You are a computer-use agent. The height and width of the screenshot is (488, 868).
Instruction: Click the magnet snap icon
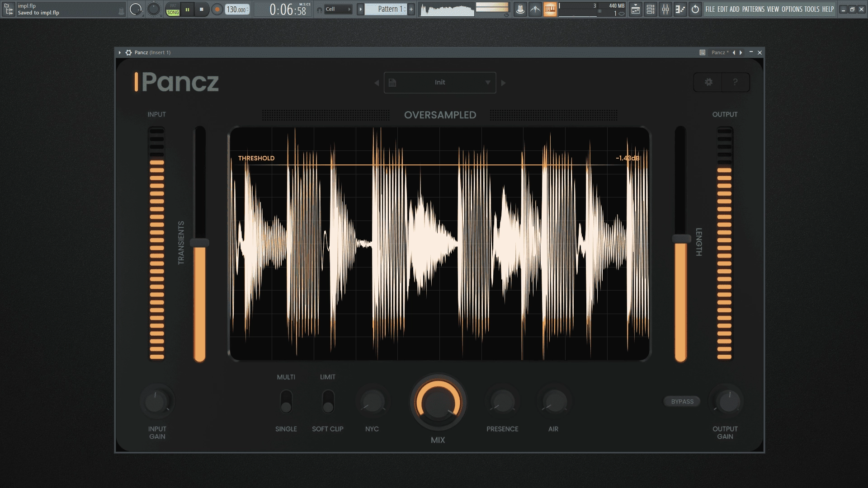pos(319,9)
